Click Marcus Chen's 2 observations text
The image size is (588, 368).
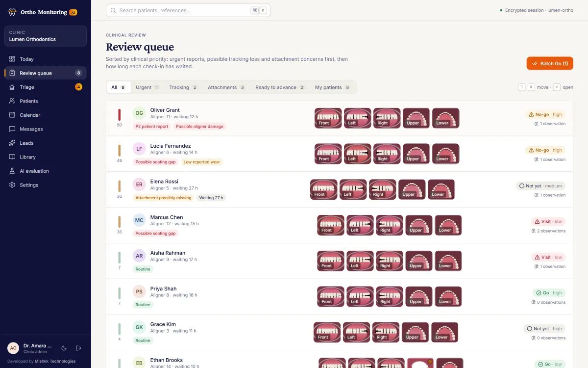(x=548, y=231)
